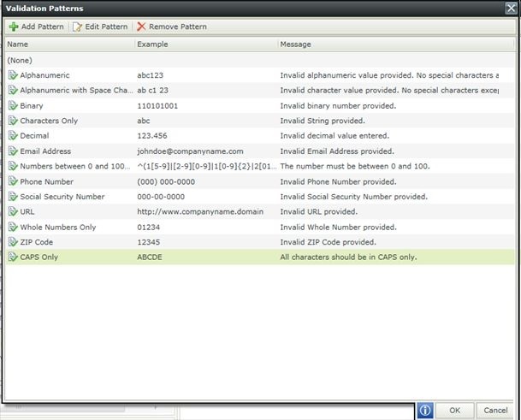Click the Email Address pattern icon
The image size is (521, 420).
click(x=13, y=151)
